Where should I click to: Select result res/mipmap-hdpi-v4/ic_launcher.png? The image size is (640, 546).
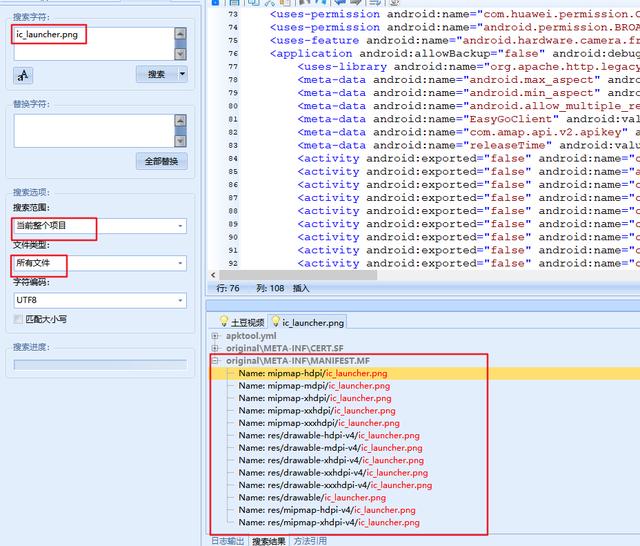(327, 510)
